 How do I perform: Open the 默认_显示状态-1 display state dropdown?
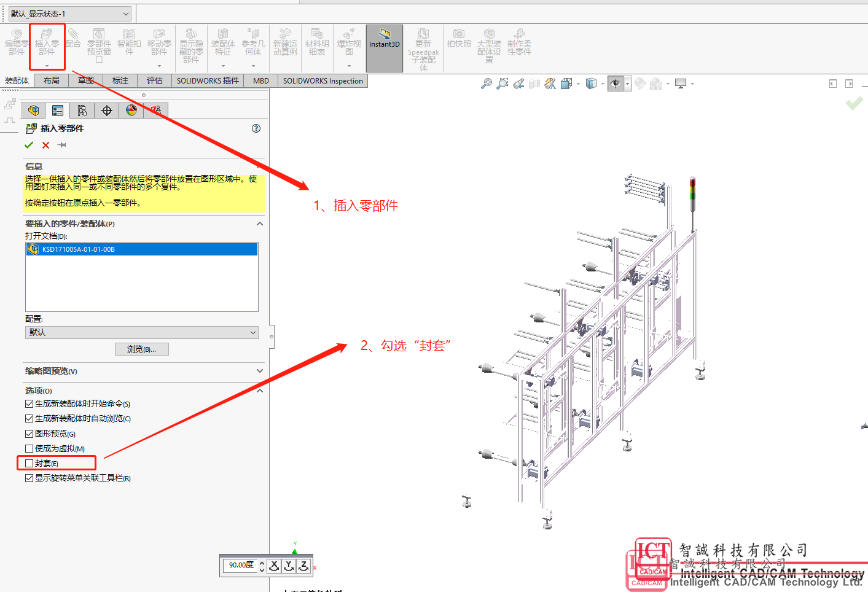click(70, 14)
